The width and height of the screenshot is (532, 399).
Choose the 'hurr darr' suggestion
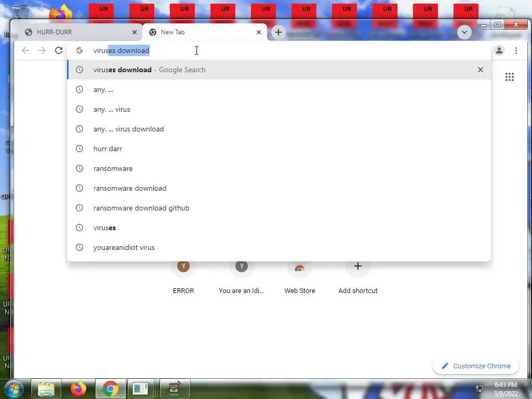(x=279, y=149)
